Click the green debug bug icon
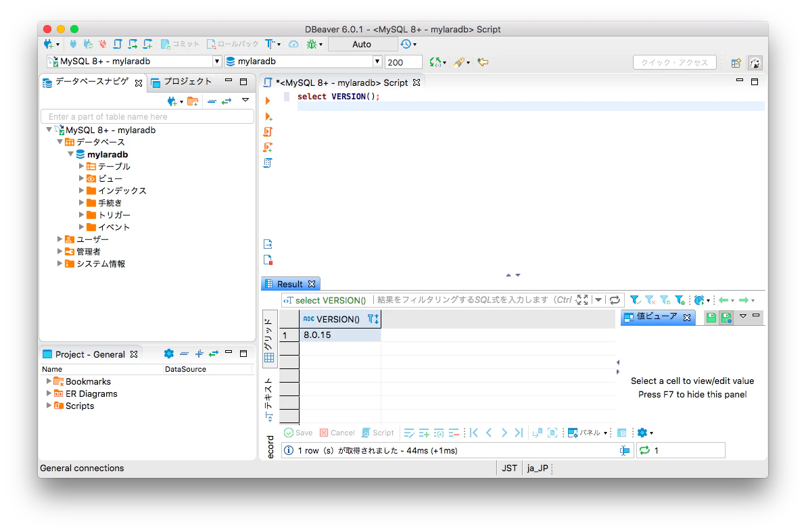Screen dimensions: 806x532 312,44
